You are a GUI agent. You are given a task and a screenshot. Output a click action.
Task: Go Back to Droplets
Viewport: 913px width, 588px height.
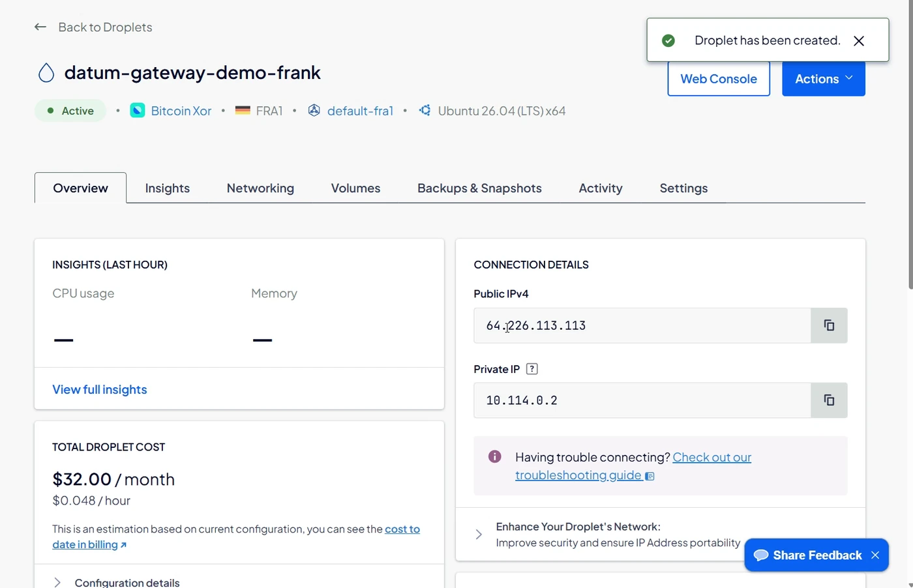(105, 27)
